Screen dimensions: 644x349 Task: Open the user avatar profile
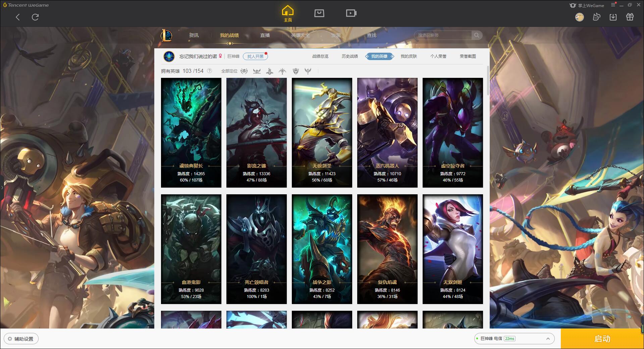580,17
